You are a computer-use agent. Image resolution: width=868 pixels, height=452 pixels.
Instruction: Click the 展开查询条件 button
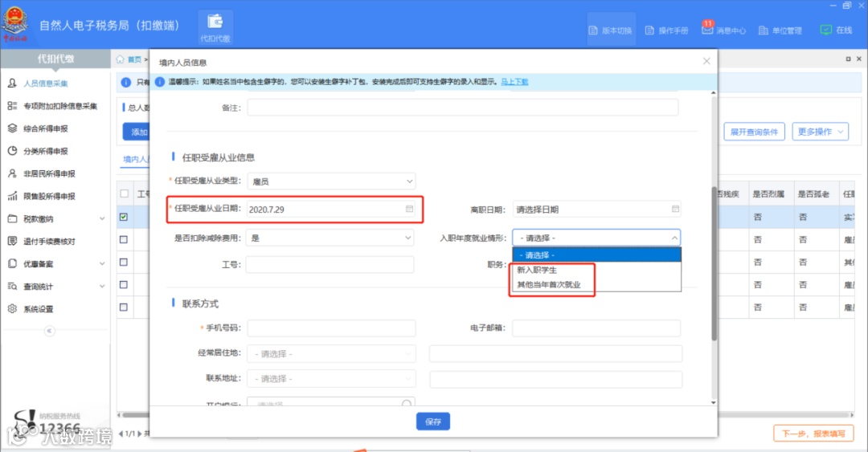click(754, 132)
